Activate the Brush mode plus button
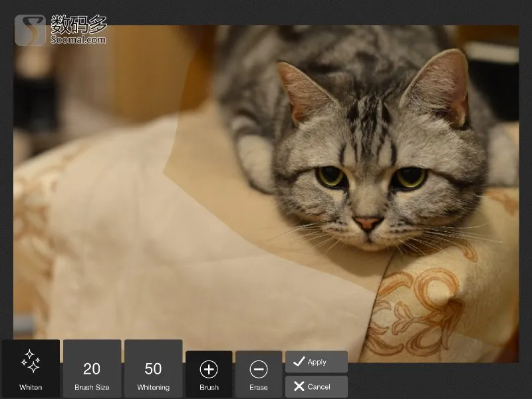This screenshot has height=399, width=532. (x=209, y=374)
